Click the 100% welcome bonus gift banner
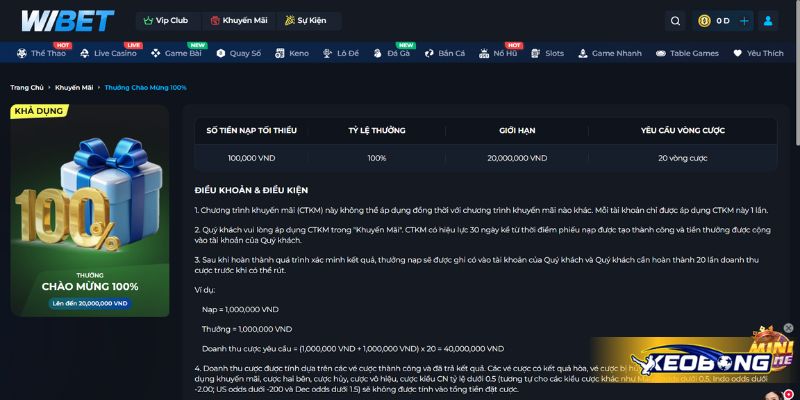The width and height of the screenshot is (800, 400). (90, 211)
